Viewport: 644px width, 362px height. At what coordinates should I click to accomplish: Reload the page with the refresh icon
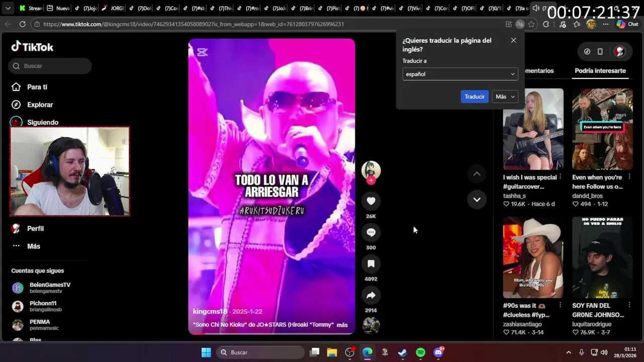point(22,24)
